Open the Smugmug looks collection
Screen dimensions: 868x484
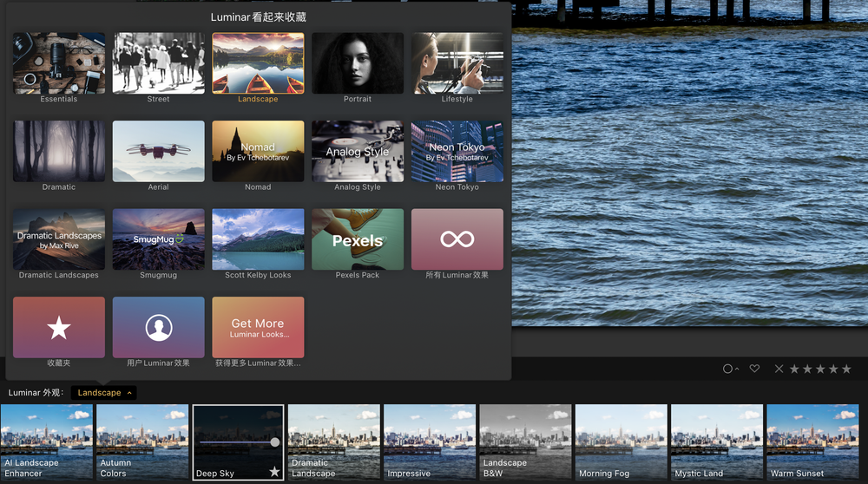(158, 239)
